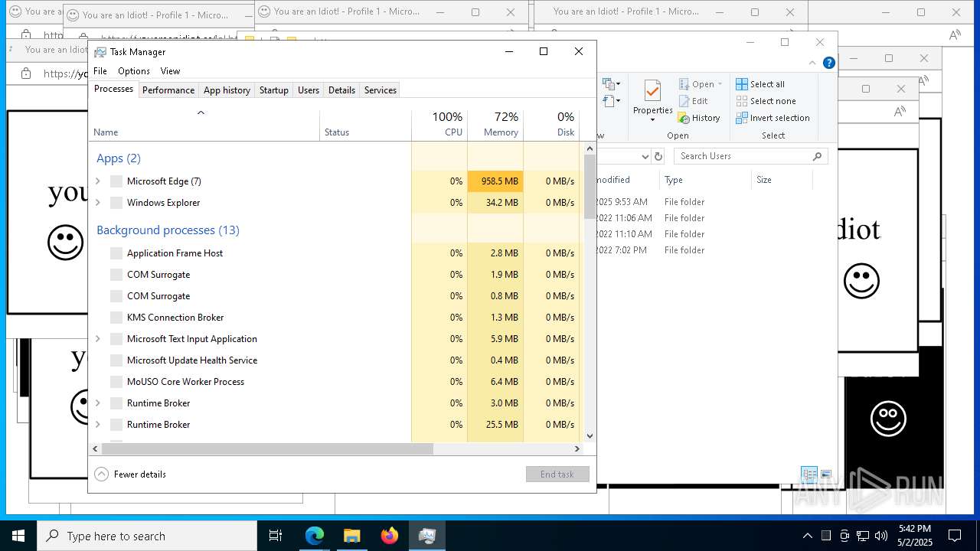Click the End task button
980x551 pixels.
coord(557,474)
